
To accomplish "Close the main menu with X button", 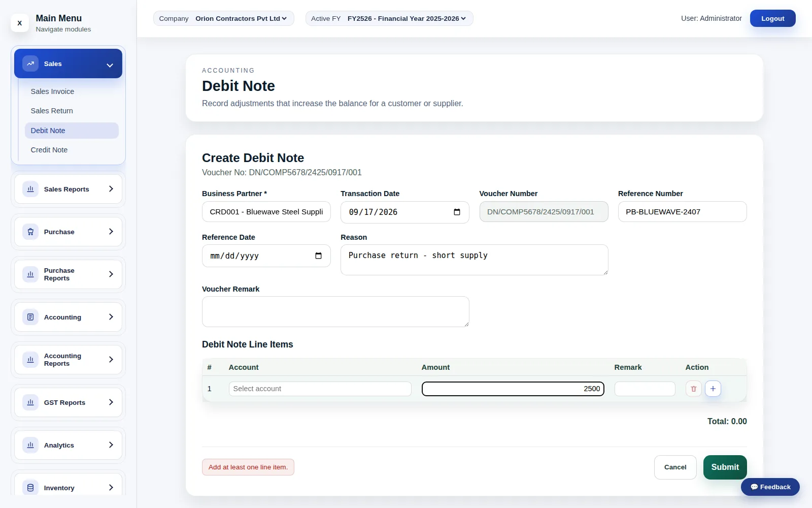I will click(x=19, y=23).
